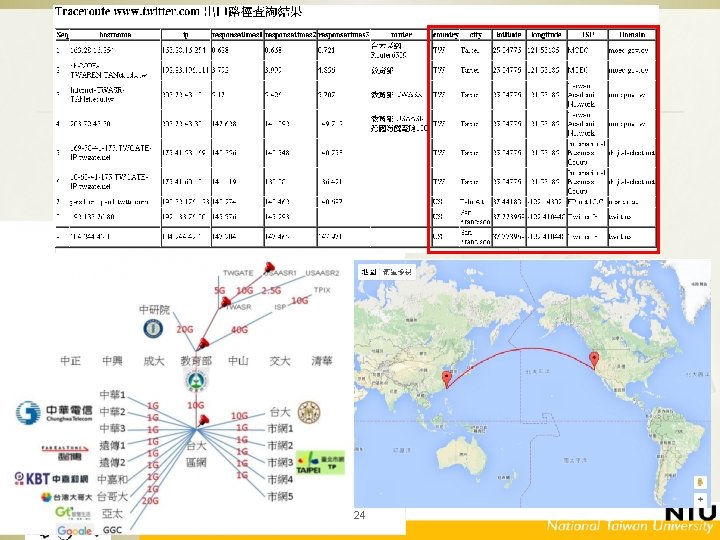Click the 成大 node label

154,361
